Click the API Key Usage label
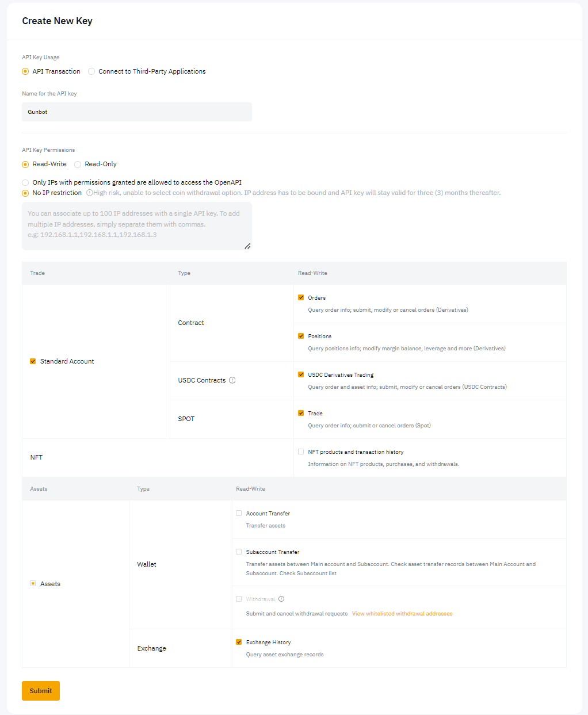Viewport: 588px width, 715px height. (x=41, y=58)
